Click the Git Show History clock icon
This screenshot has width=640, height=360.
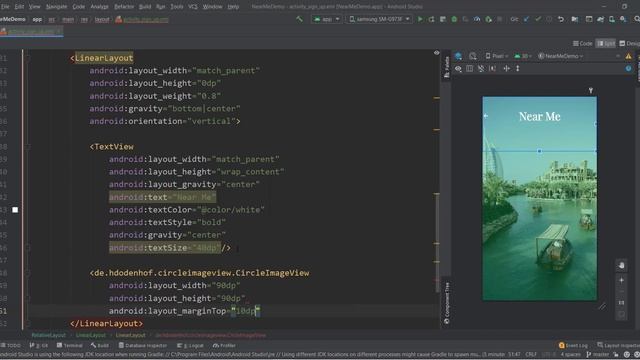[x=549, y=19]
